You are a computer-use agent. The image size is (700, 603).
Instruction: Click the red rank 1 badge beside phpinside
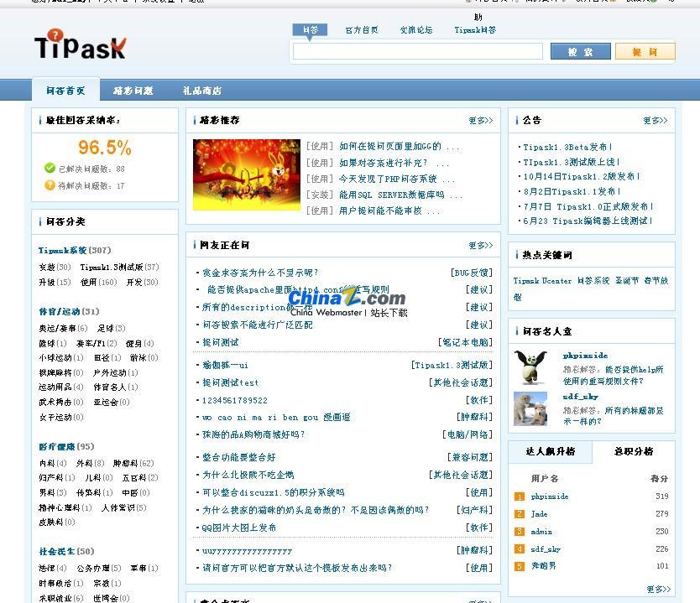tap(520, 496)
